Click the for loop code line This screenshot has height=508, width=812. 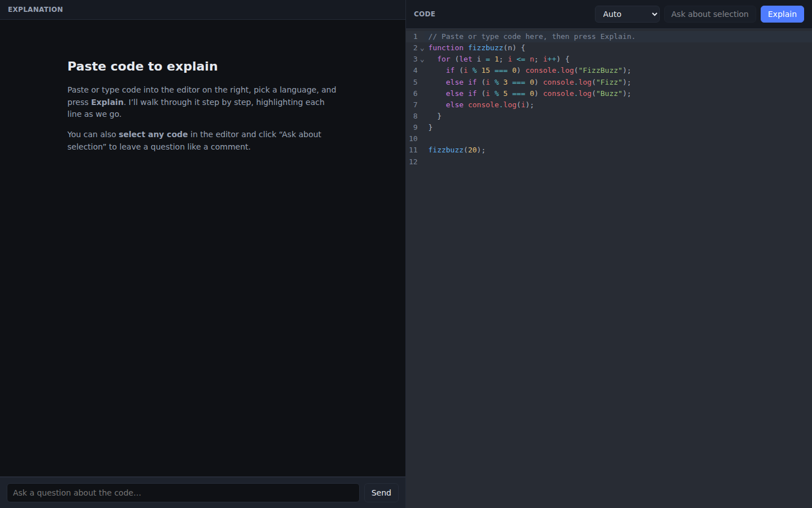click(x=504, y=59)
